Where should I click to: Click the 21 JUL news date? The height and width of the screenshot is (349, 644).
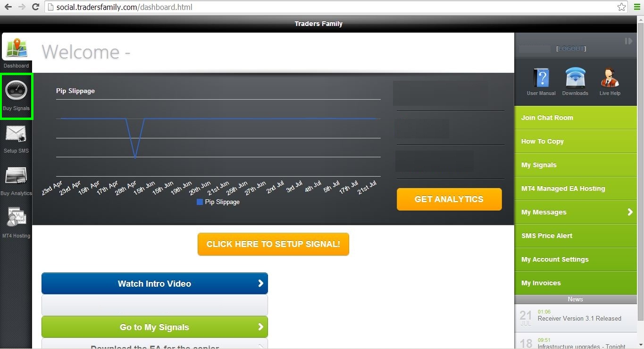[x=526, y=318]
